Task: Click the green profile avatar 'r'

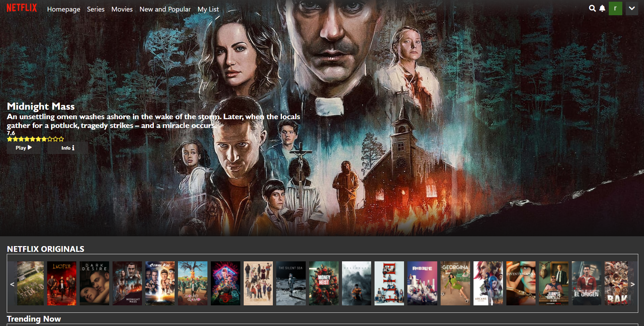Action: pos(615,8)
